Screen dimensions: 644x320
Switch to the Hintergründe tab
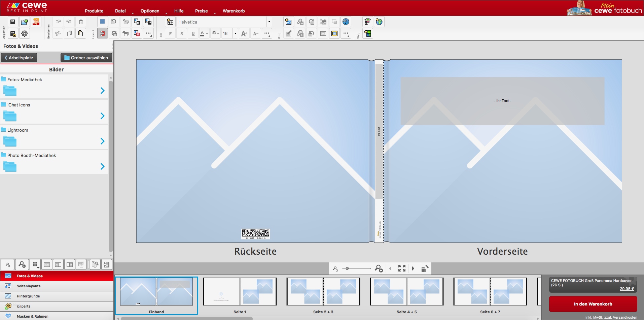point(57,296)
